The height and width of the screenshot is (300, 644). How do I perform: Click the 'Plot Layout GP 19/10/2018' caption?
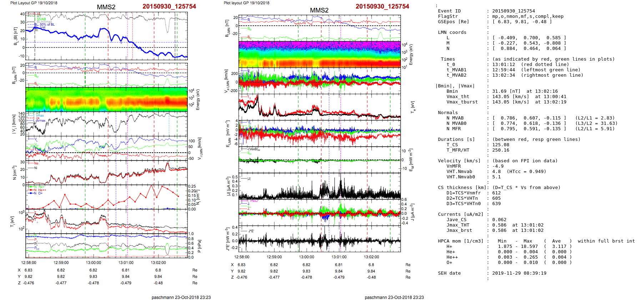(34, 3)
